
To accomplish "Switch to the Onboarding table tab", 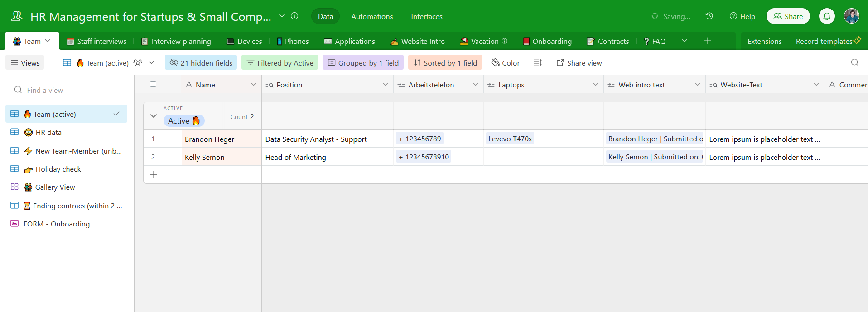I will click(x=547, y=41).
